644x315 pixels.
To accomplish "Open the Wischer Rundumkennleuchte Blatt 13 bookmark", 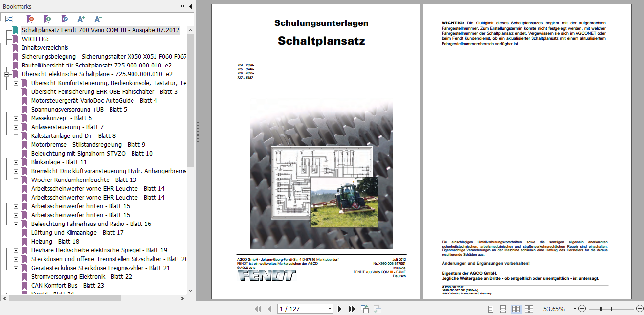I will 84,180.
